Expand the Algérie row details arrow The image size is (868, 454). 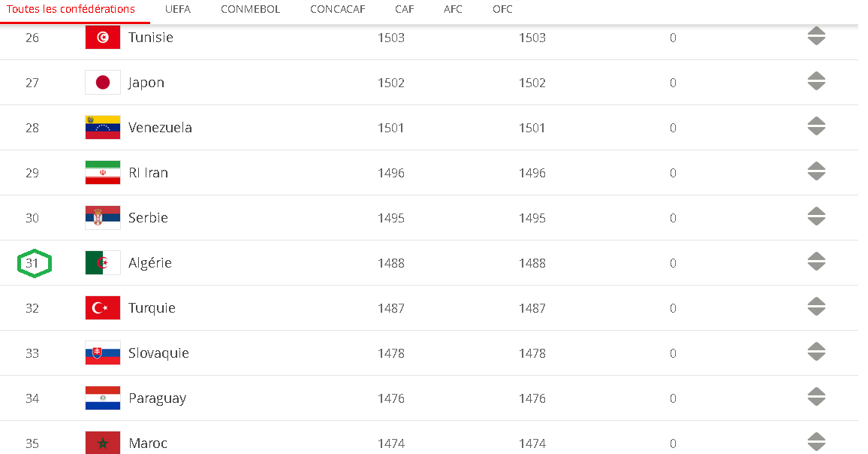(816, 262)
